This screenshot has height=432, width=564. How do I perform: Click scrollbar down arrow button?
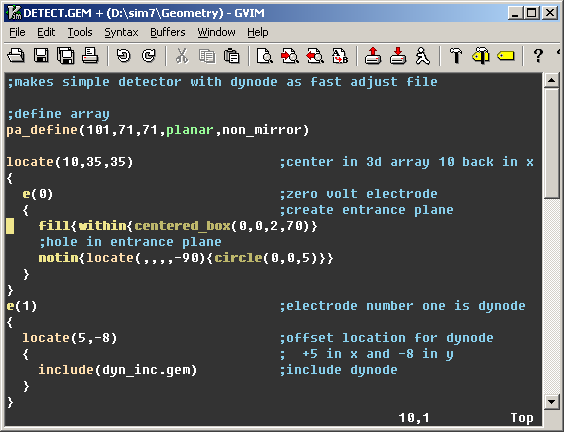pyautogui.click(x=552, y=401)
